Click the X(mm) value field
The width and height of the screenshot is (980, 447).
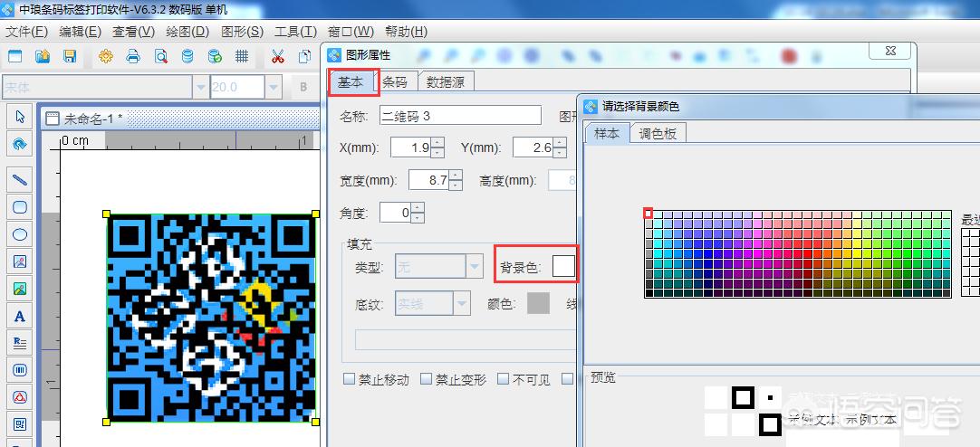coord(410,148)
